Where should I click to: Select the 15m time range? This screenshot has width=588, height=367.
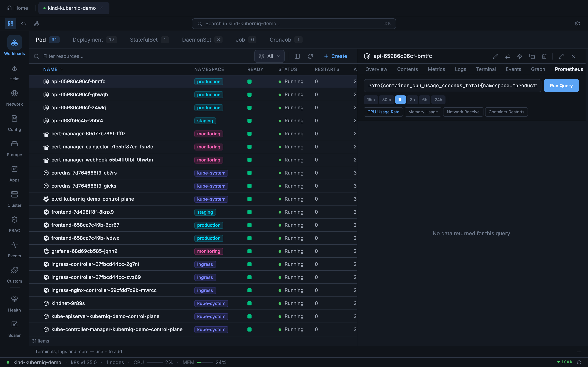(x=371, y=100)
